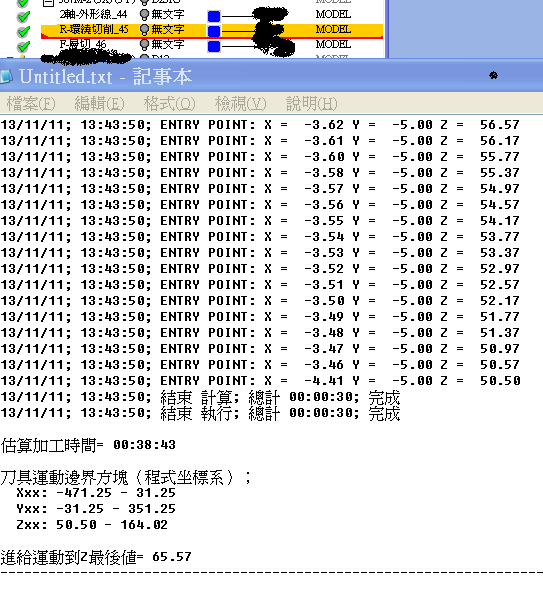Viewport: 543px width, 601px height.
Task: Click the Xxx: -471.25 - 31.25 line
Action: pyautogui.click(x=96, y=493)
